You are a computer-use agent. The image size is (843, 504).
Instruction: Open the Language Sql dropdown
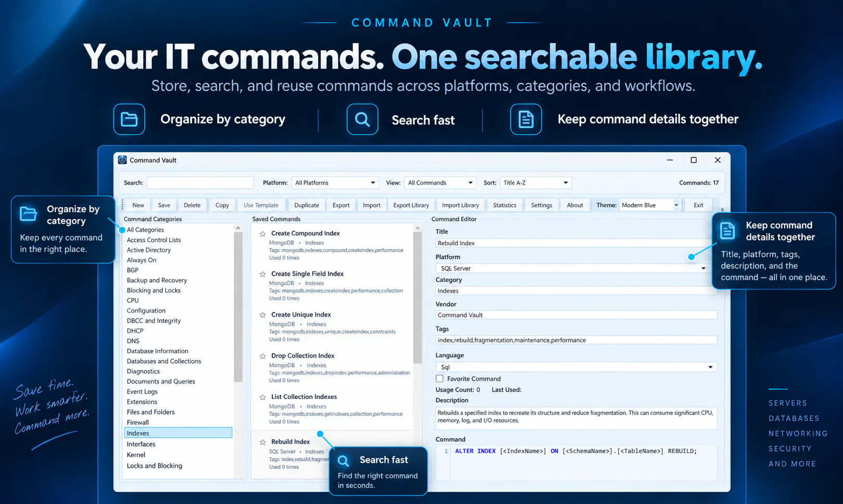tap(576, 367)
